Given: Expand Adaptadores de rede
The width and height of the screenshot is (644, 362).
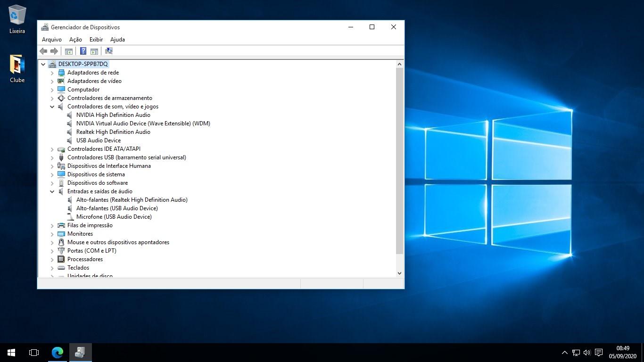Looking at the screenshot, I should (52, 73).
